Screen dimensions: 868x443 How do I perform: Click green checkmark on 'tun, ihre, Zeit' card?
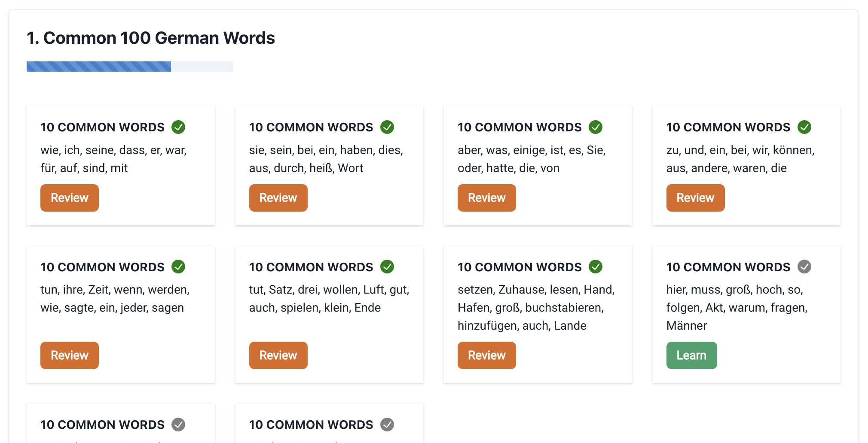tap(178, 267)
